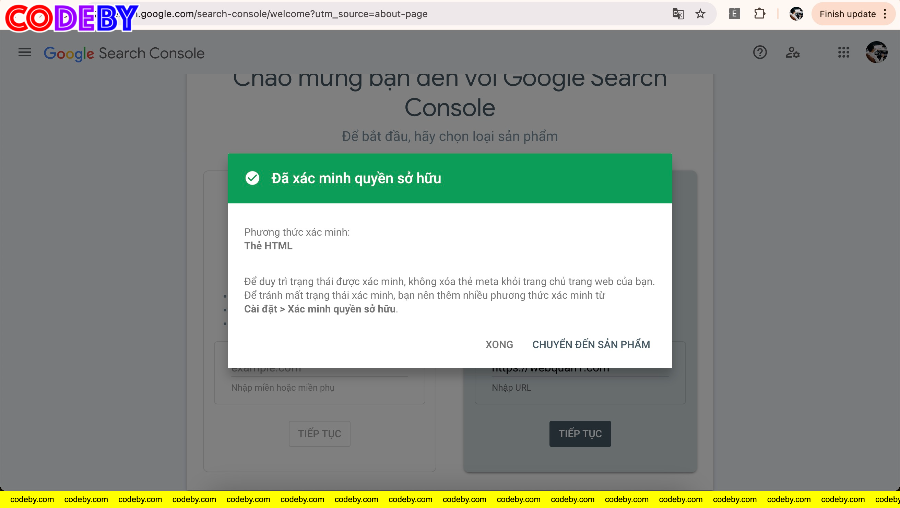Click 'Cài đặt > Xác minh quyền sở hữu' text

(320, 309)
